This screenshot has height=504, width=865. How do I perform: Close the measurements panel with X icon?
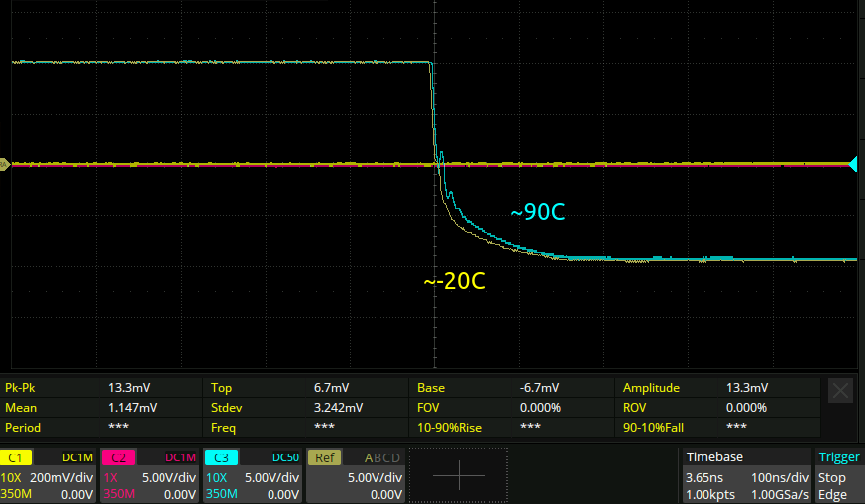tap(840, 391)
